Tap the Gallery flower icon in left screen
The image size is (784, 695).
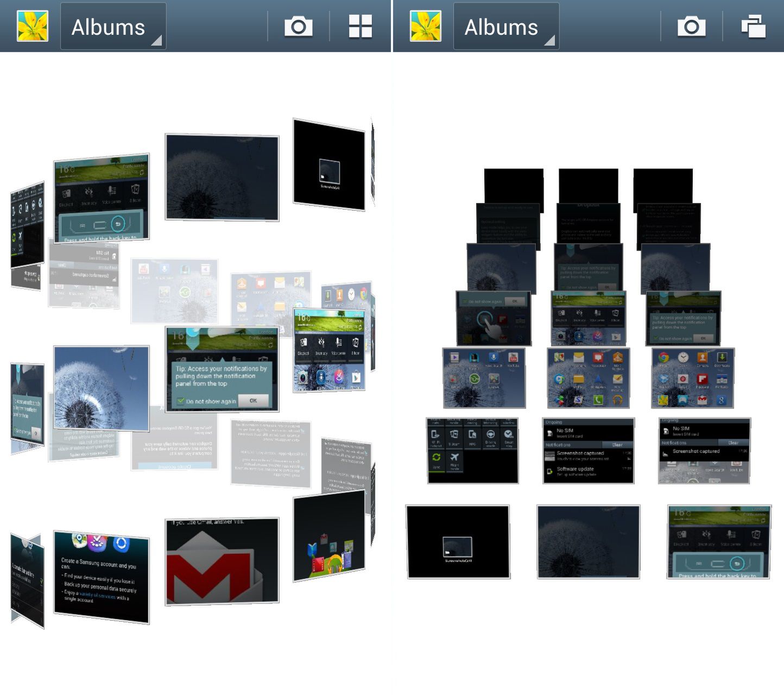tap(33, 26)
